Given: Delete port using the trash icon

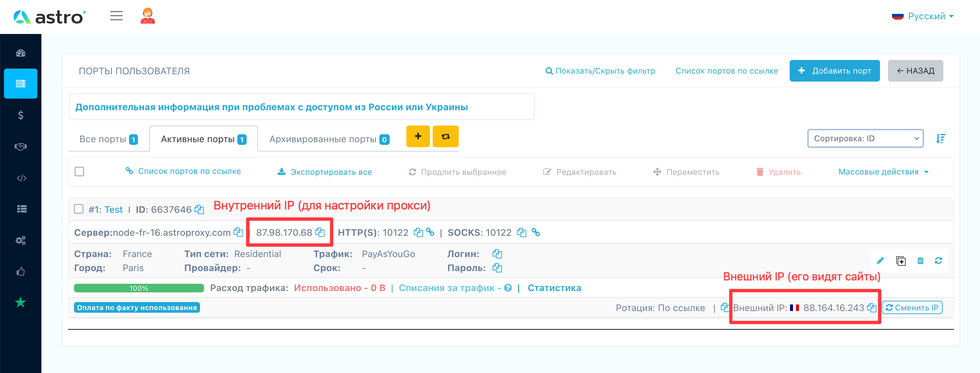Looking at the screenshot, I should 920,260.
